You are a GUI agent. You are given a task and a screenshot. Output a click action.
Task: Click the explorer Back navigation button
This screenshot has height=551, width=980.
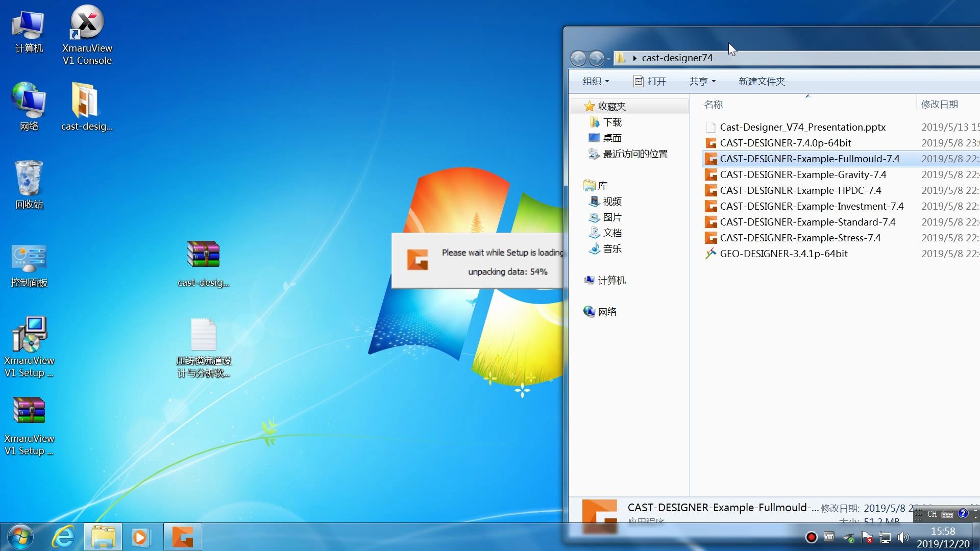pos(578,58)
